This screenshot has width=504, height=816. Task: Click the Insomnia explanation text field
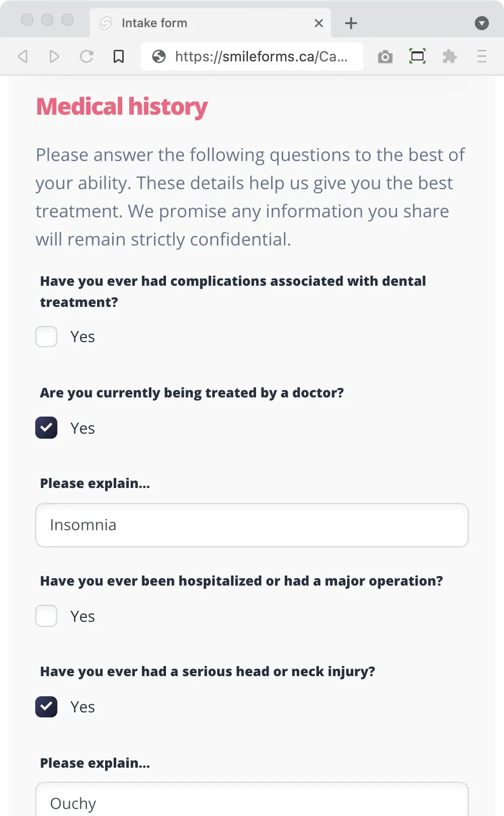[x=251, y=525]
